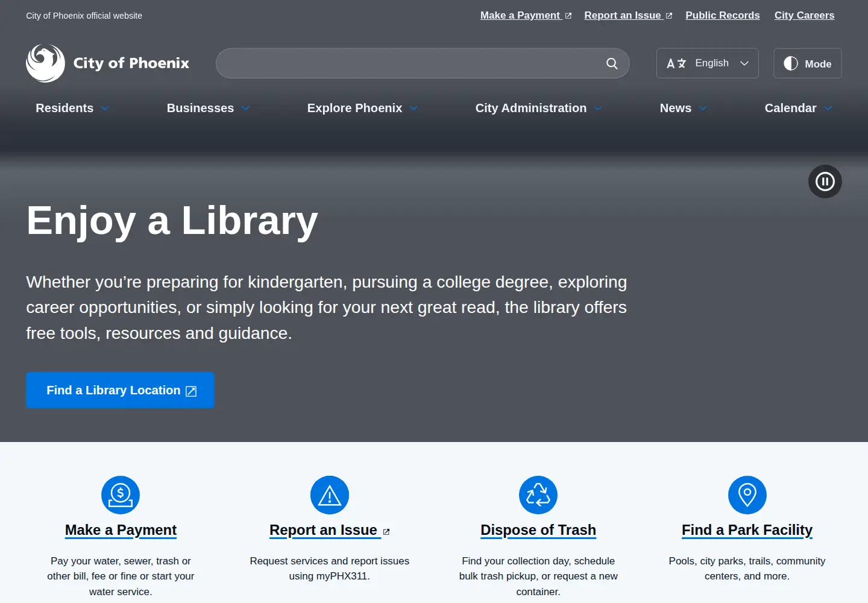Viewport: 868px width, 603px height.
Task: Click the 'Find your collection day' description
Action: [x=538, y=576]
